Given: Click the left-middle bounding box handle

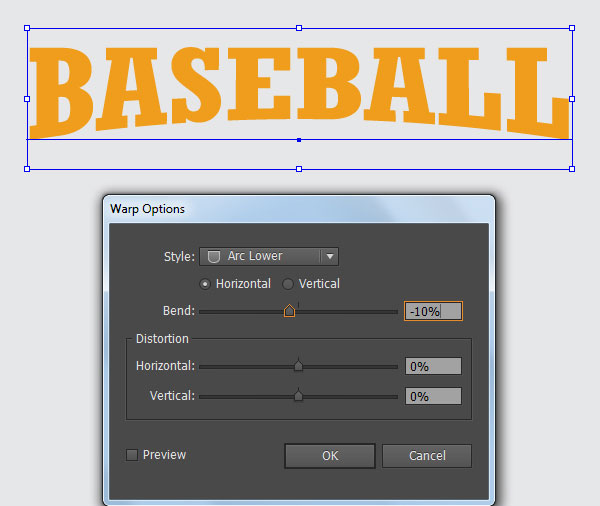Looking at the screenshot, I should point(27,99).
